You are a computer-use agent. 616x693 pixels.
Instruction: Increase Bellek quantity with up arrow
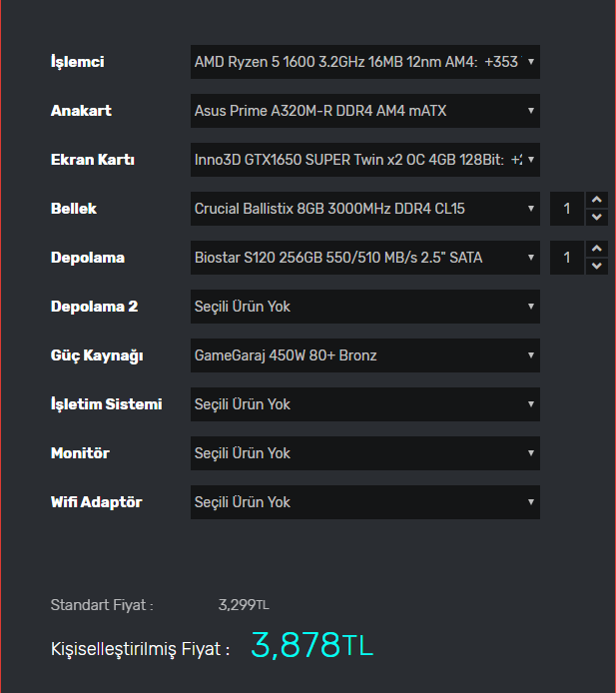(x=597, y=200)
